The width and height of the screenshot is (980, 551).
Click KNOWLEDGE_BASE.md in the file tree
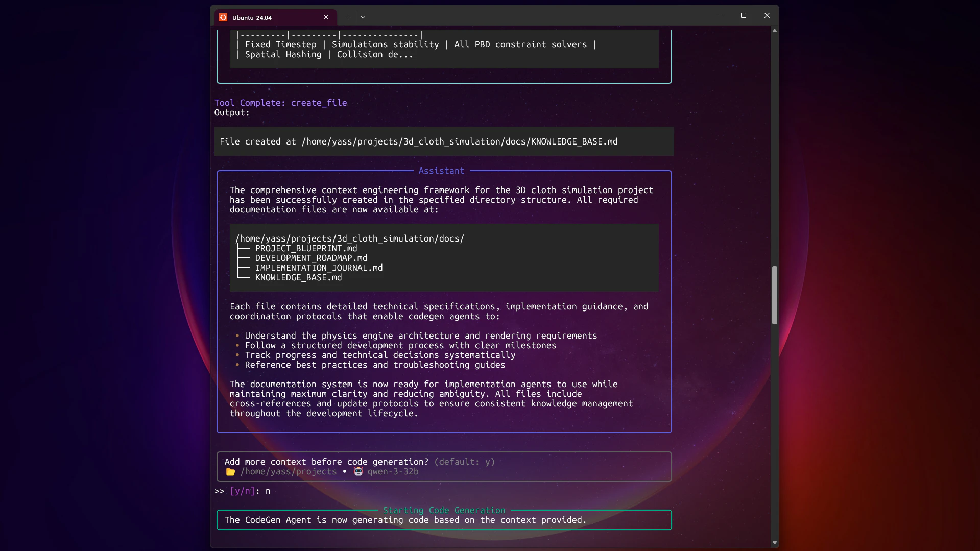(x=298, y=278)
